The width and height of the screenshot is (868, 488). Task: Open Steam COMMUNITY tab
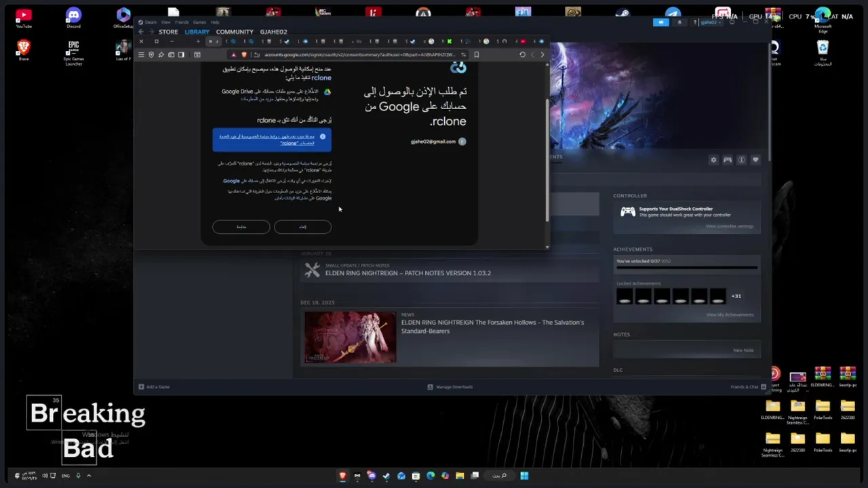tap(235, 32)
